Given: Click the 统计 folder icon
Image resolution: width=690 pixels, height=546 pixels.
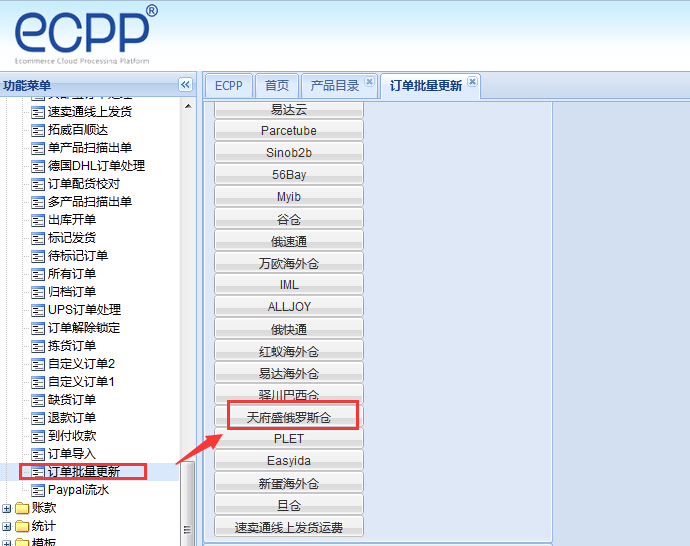Looking at the screenshot, I should click(22, 526).
